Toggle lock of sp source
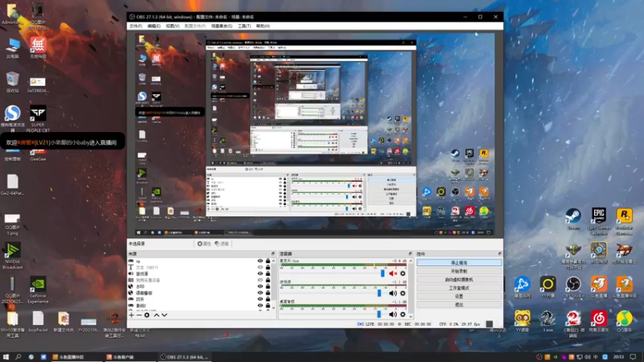 [x=268, y=261]
